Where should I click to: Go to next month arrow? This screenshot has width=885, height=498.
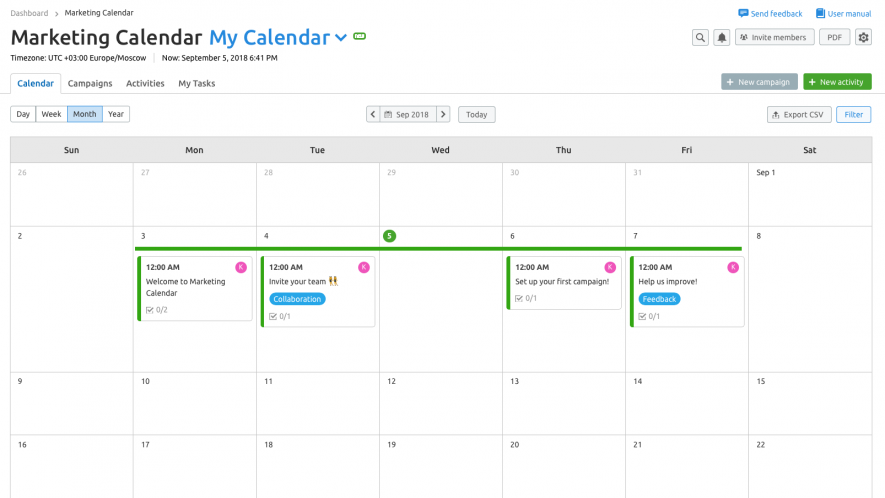click(443, 115)
